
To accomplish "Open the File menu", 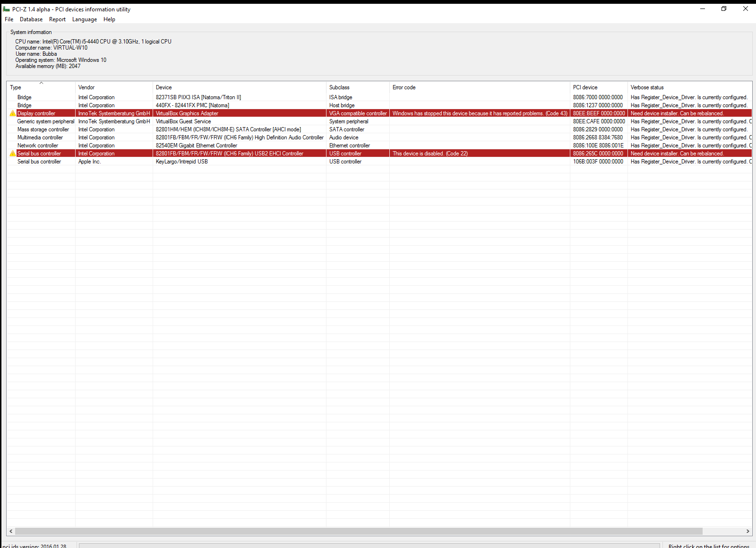I will (9, 19).
